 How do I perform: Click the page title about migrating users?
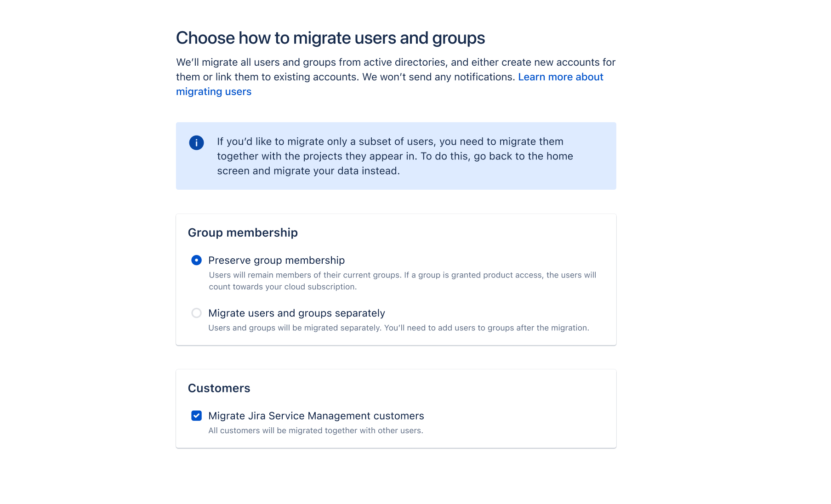point(330,38)
